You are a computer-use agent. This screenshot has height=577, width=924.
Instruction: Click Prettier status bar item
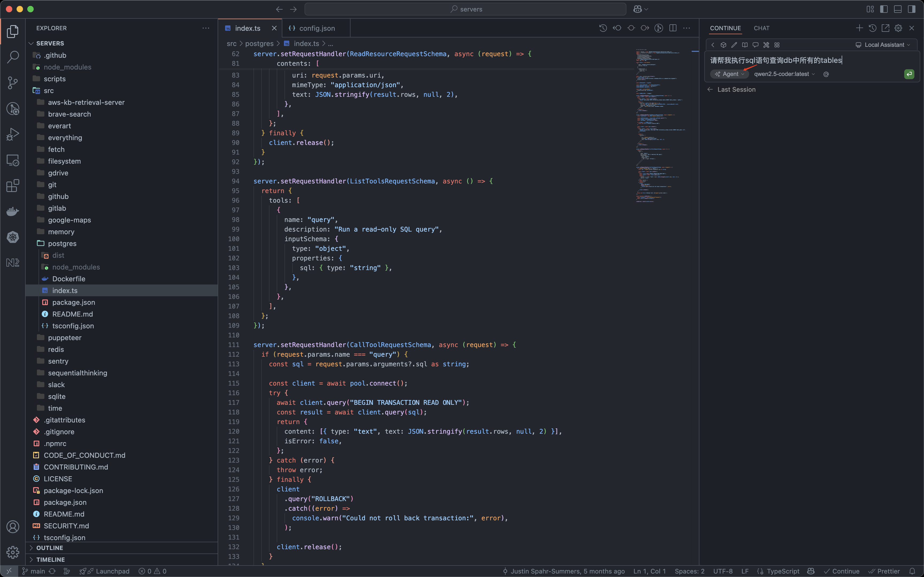coord(884,571)
